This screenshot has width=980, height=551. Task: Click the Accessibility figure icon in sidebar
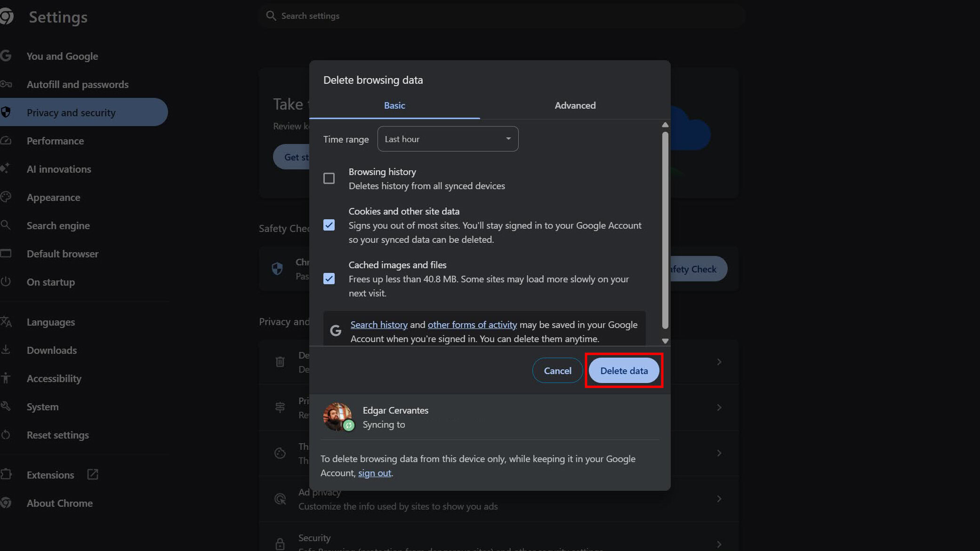pos(6,378)
